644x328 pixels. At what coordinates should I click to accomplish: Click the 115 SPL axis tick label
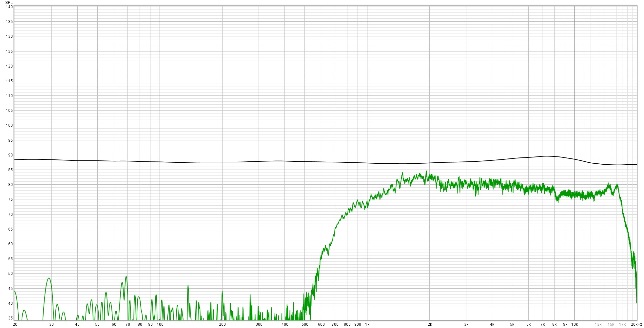tap(9, 81)
